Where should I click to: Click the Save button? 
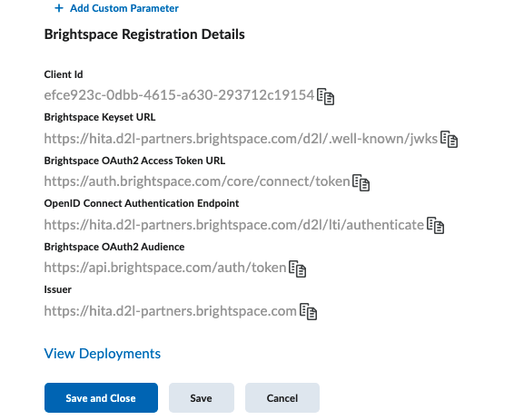[x=202, y=397]
